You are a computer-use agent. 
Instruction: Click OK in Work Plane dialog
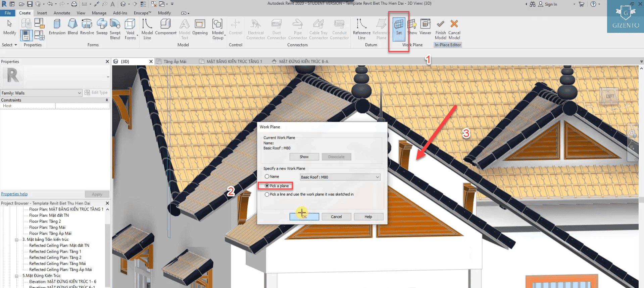click(x=304, y=217)
